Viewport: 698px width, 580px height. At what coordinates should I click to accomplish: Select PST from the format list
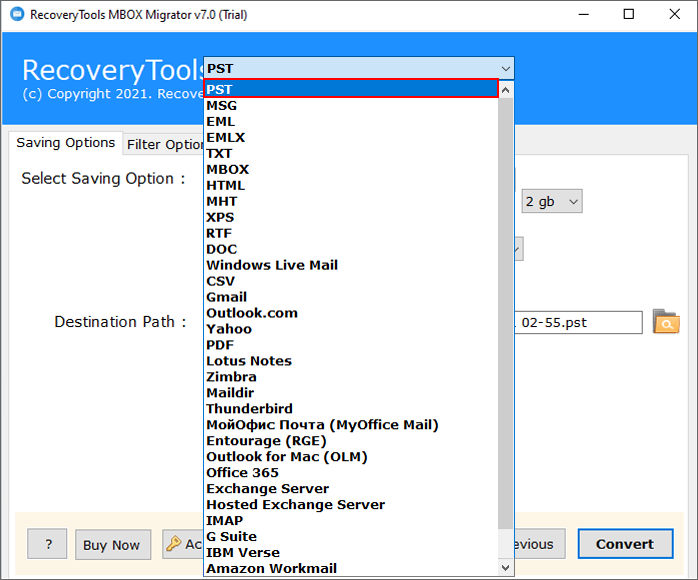pos(351,89)
